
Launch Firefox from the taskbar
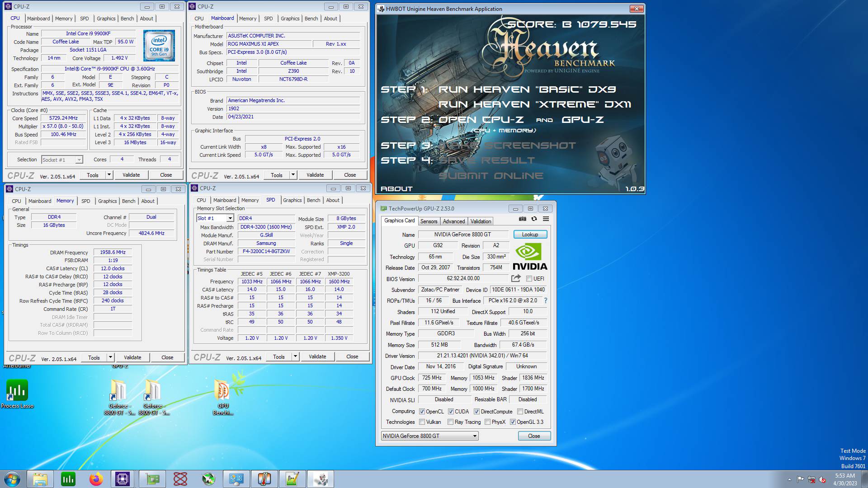click(96, 479)
